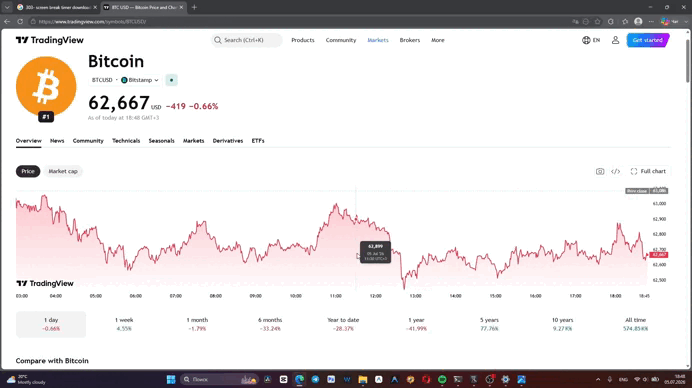Reload the page with refresh icon

(x=20, y=21)
